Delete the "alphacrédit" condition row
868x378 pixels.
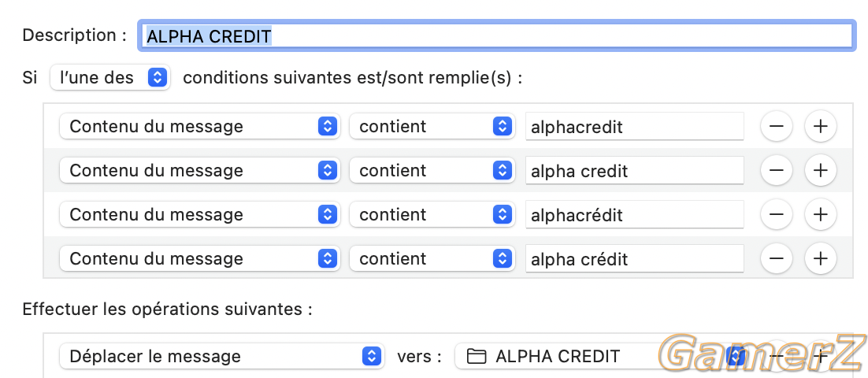[776, 214]
